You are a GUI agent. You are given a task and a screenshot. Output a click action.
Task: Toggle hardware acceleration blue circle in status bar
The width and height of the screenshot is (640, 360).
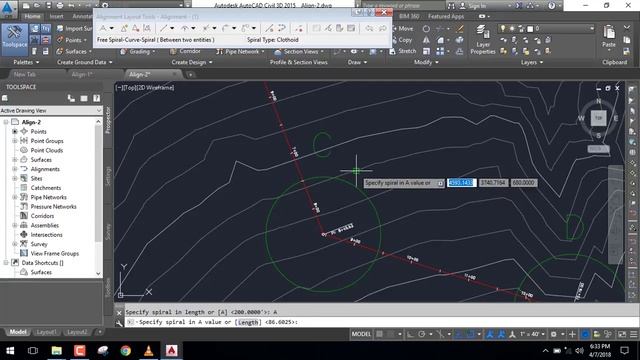(x=585, y=334)
